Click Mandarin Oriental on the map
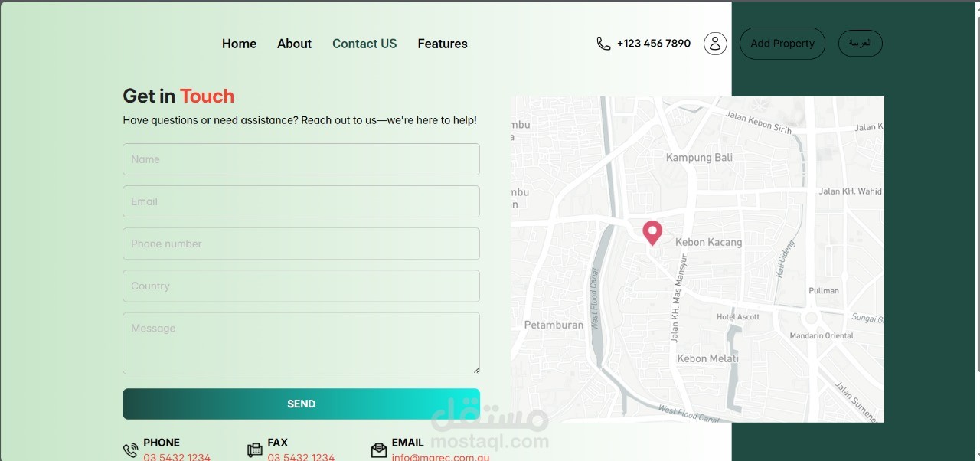 point(822,335)
